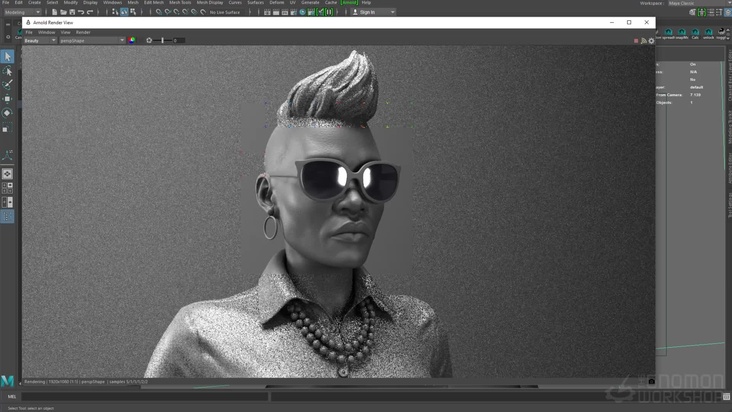Open the Beauty AOV dropdown

click(40, 41)
